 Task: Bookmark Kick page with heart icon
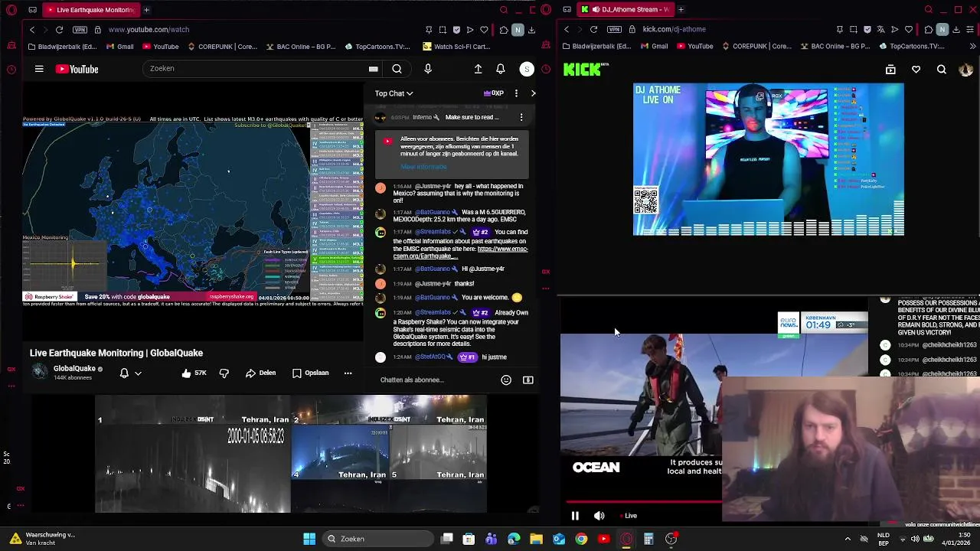pos(908,29)
